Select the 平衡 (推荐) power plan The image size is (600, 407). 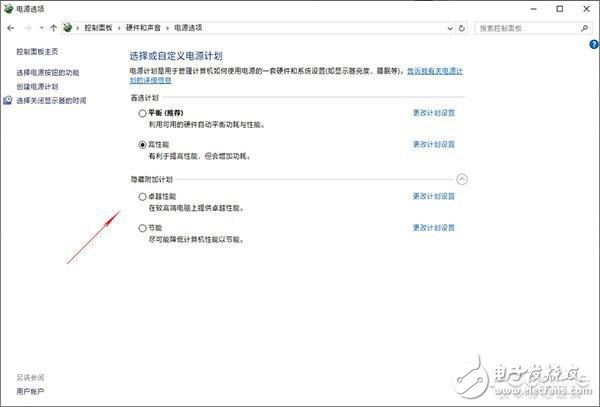[142, 113]
